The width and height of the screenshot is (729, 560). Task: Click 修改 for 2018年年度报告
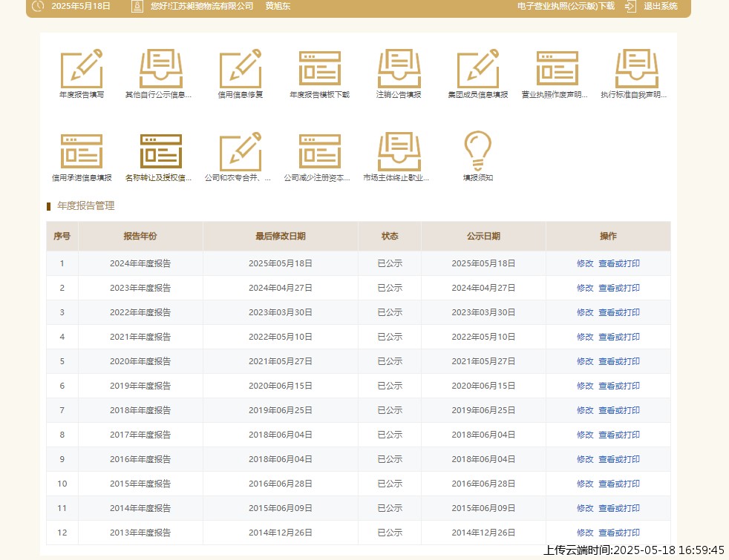coord(585,410)
